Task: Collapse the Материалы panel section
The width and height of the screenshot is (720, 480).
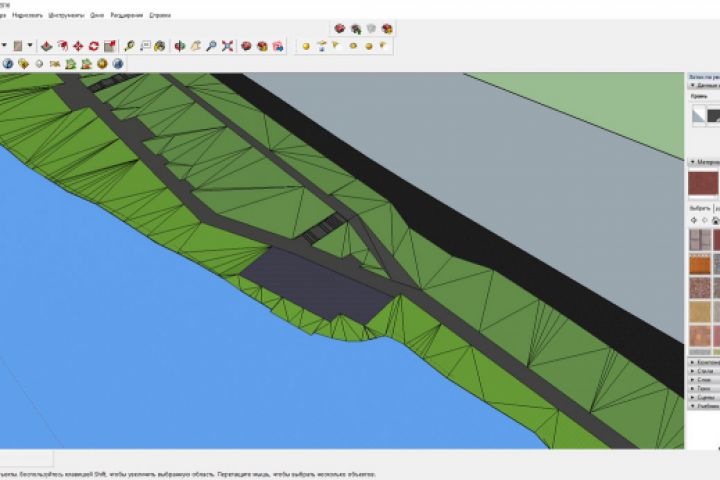Action: point(692,162)
